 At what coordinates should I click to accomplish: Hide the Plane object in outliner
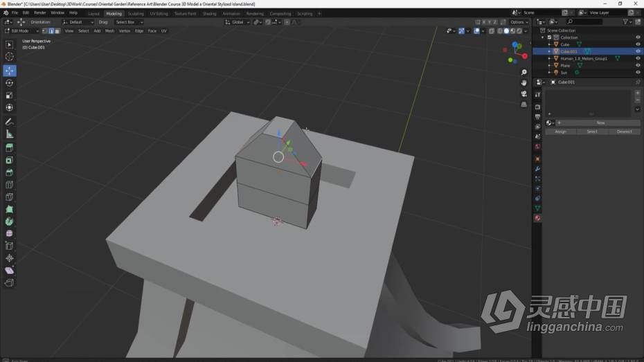638,65
